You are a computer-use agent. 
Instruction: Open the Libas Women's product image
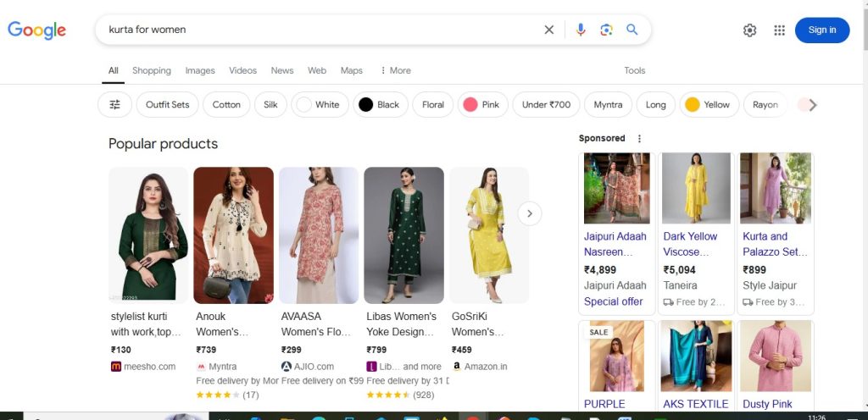tap(404, 235)
